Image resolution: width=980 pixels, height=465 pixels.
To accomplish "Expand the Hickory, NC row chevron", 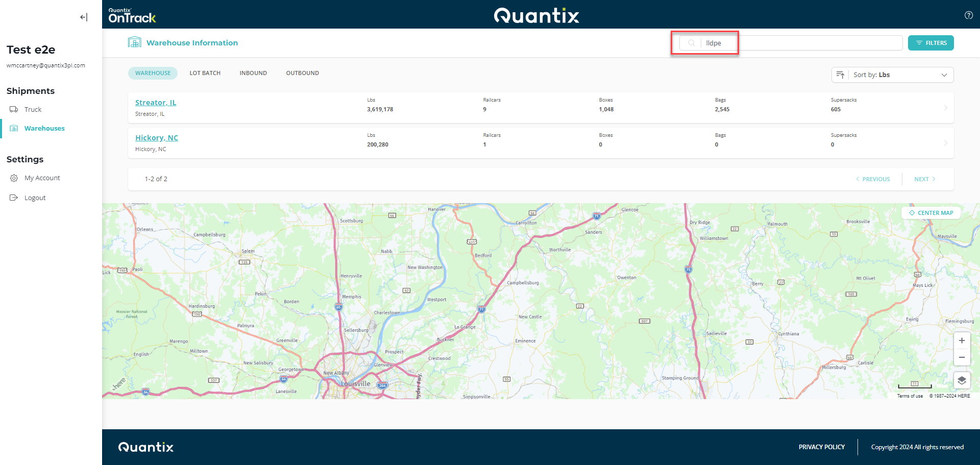I will tap(945, 143).
